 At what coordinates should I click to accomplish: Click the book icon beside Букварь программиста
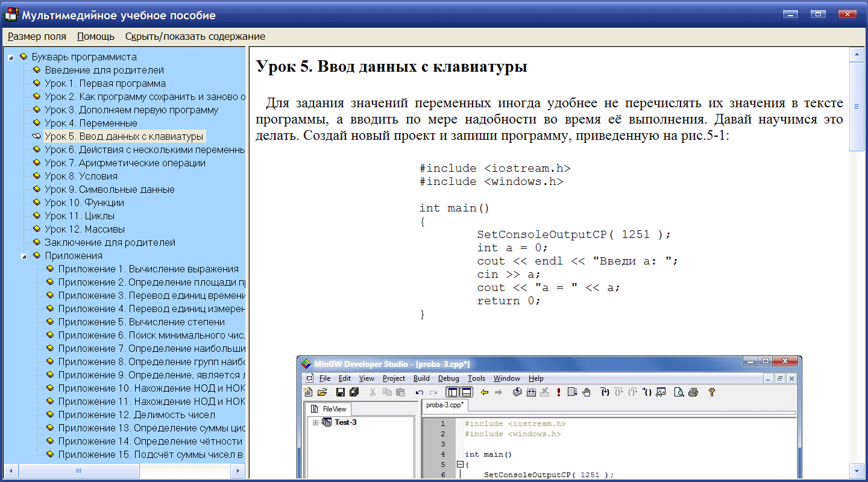(24, 57)
